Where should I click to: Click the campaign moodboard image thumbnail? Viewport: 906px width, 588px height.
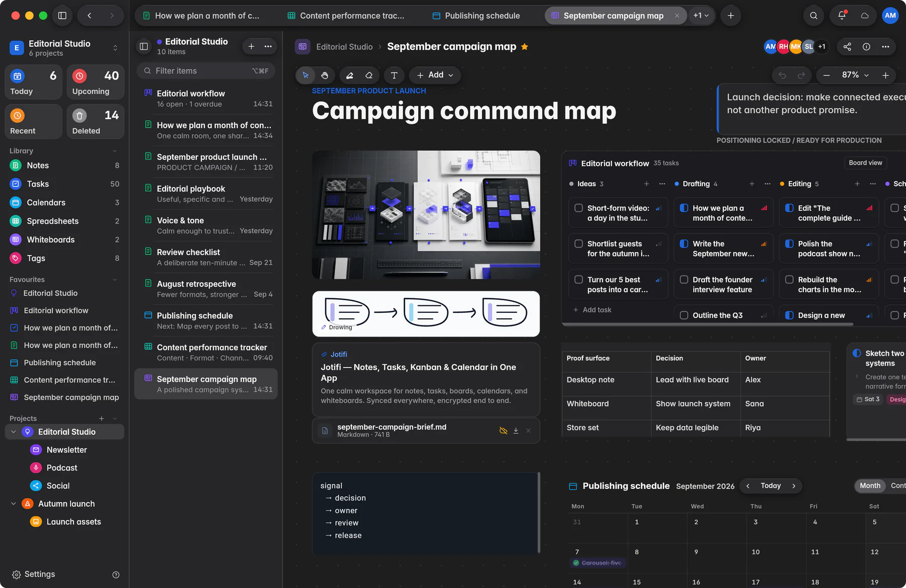pos(426,215)
